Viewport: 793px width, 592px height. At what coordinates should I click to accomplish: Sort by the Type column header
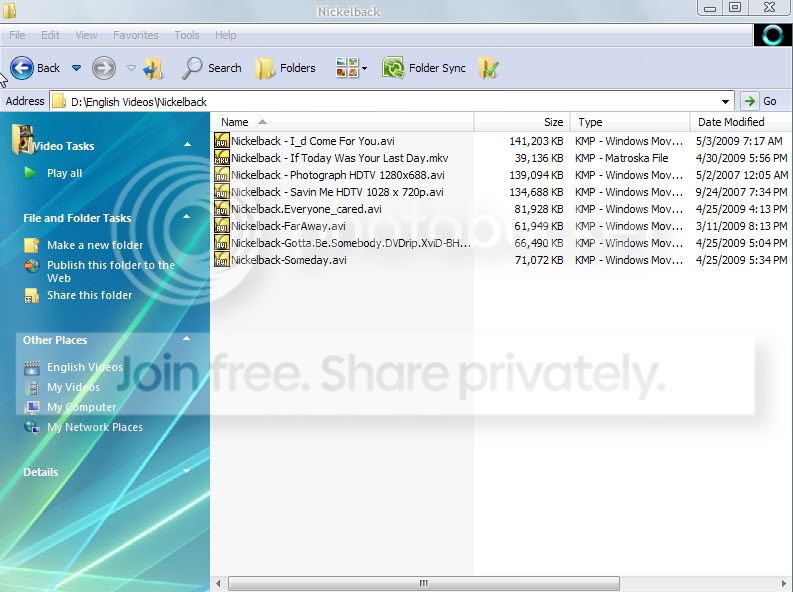coord(630,122)
